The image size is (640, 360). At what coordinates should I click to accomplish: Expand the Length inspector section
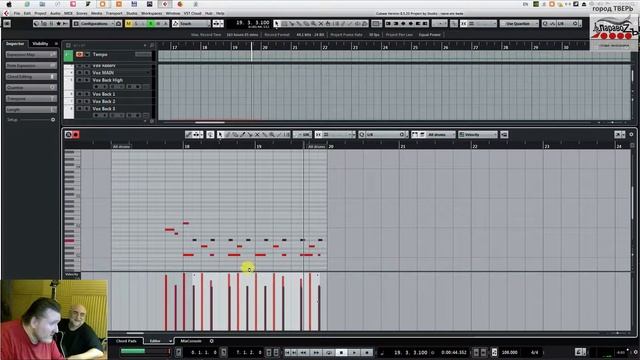tap(31, 109)
